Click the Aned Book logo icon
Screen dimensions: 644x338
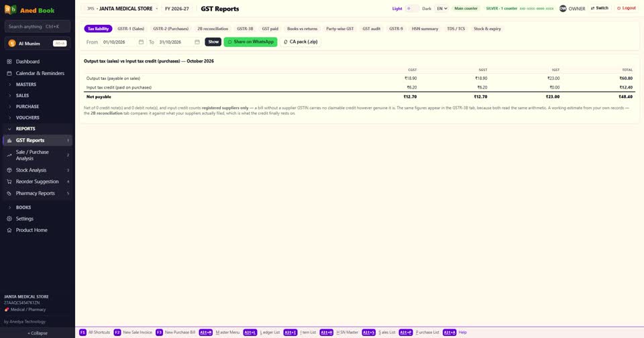(10, 9)
